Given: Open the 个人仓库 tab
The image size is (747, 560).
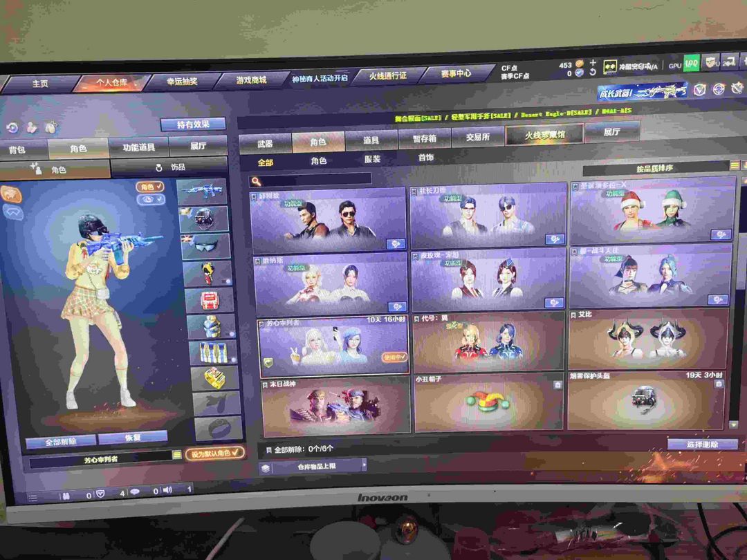Looking at the screenshot, I should pos(111,82).
